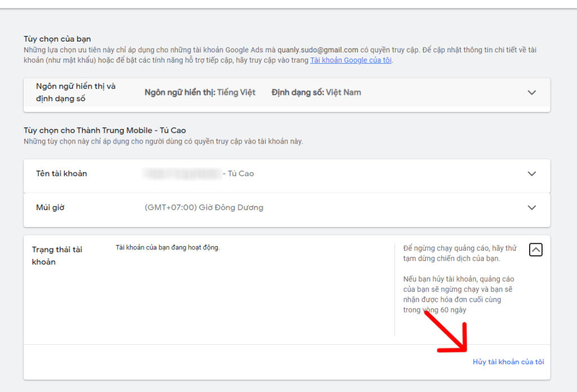Select the Định dạng số: Việt Nam value

(x=316, y=92)
